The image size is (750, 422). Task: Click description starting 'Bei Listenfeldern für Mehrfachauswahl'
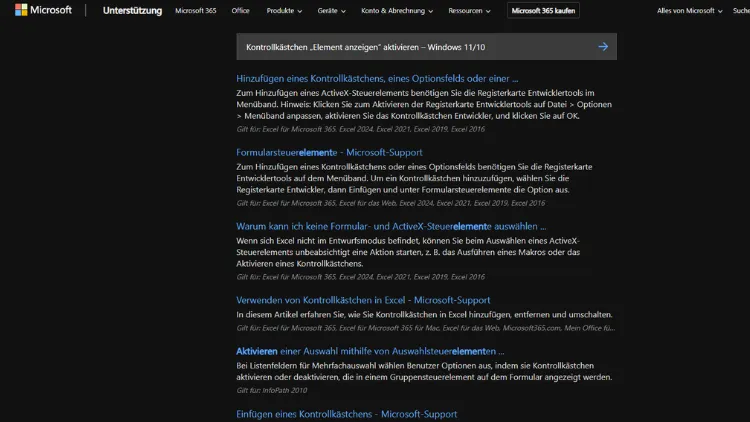coord(424,371)
